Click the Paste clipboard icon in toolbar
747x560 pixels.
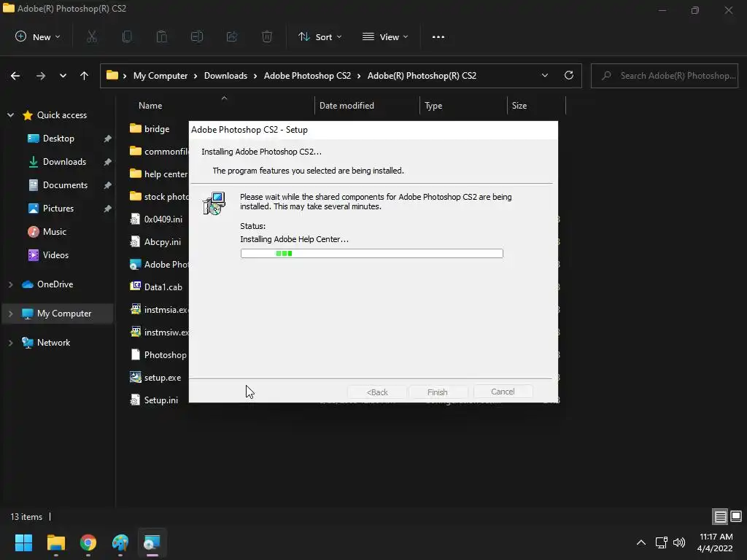[x=161, y=36]
